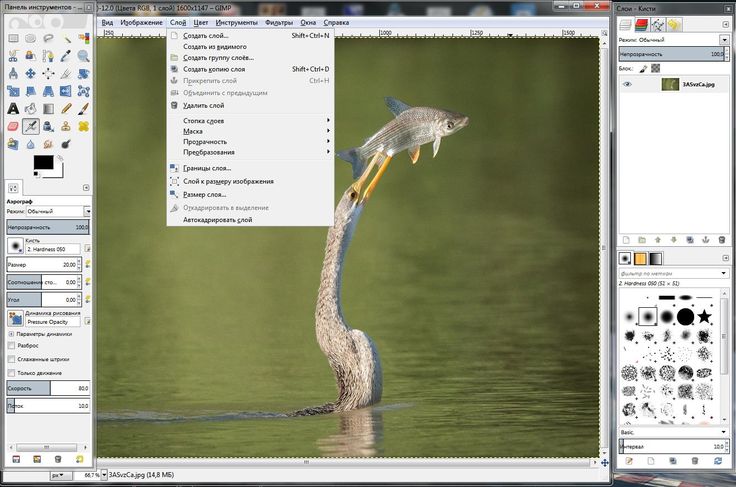The height and width of the screenshot is (487, 736).
Task: Expand Параметры динамики section
Action: tap(11, 334)
